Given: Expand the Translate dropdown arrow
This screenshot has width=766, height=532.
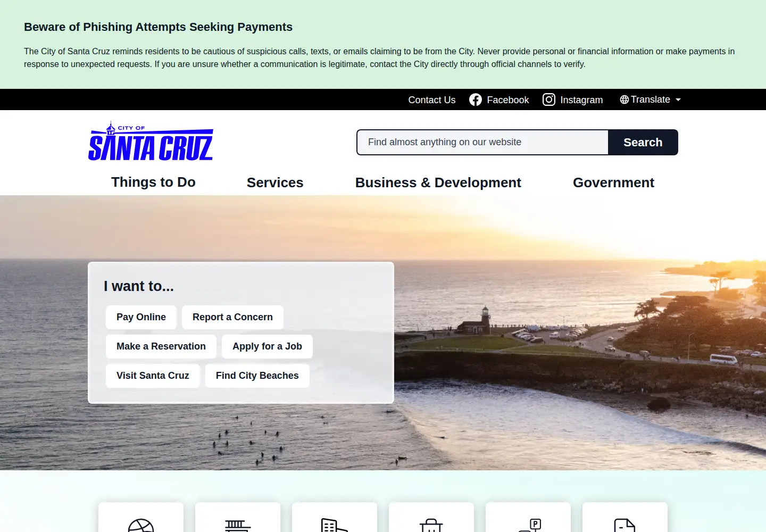Looking at the screenshot, I should coord(678,100).
